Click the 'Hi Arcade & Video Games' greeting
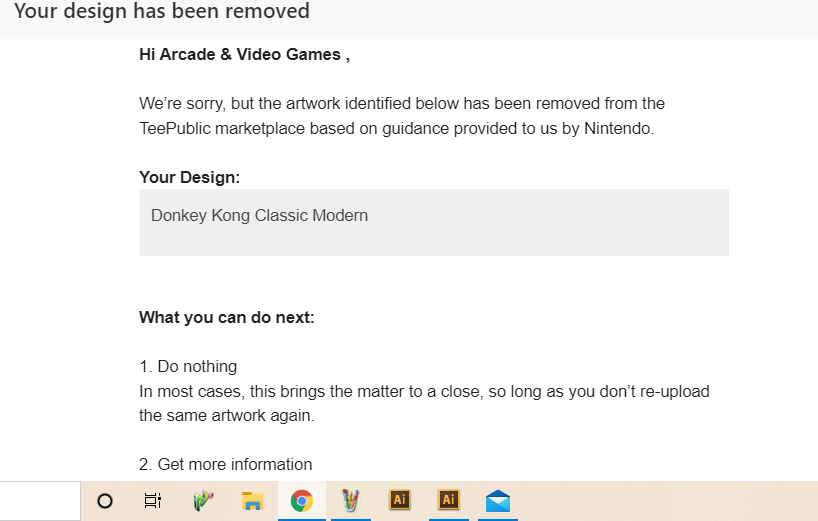This screenshot has height=521, width=818. click(x=244, y=55)
